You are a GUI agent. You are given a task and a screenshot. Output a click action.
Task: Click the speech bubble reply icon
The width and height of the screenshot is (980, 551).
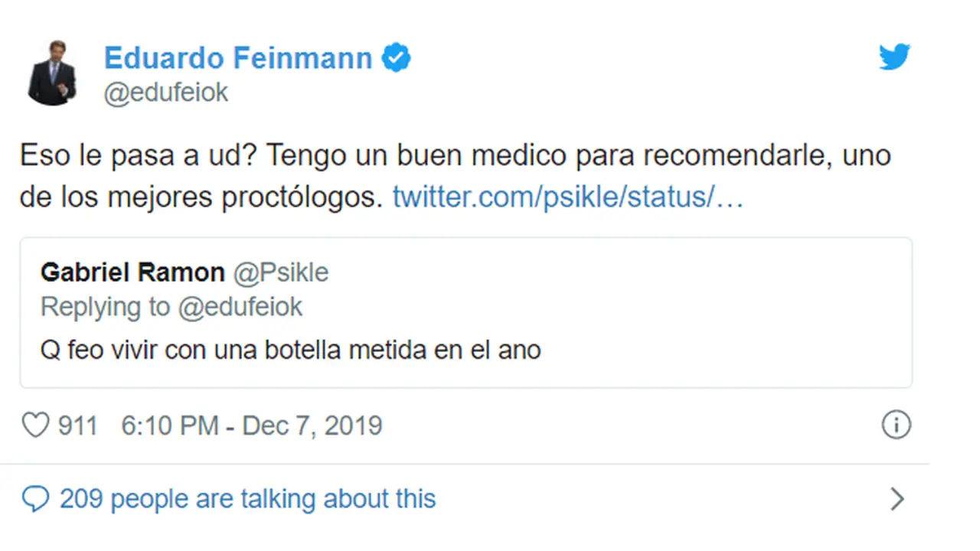tap(35, 499)
